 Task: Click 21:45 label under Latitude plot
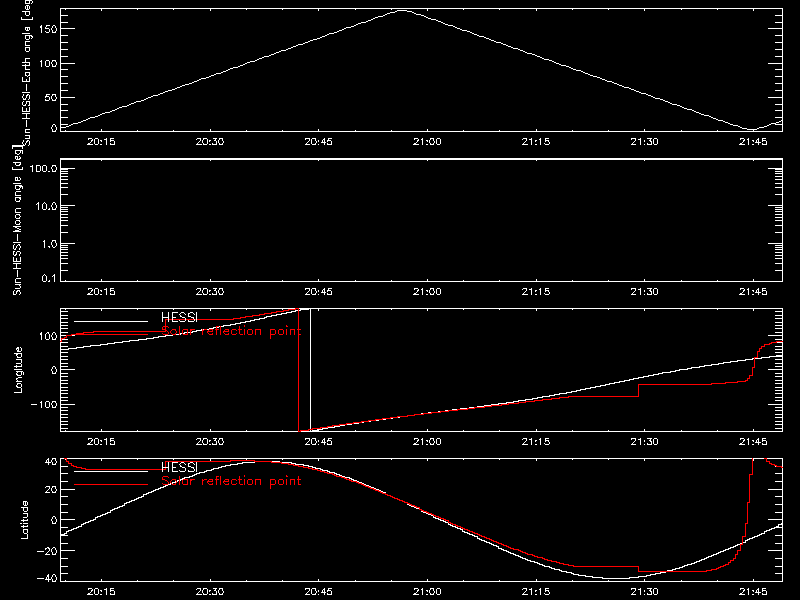(x=753, y=591)
